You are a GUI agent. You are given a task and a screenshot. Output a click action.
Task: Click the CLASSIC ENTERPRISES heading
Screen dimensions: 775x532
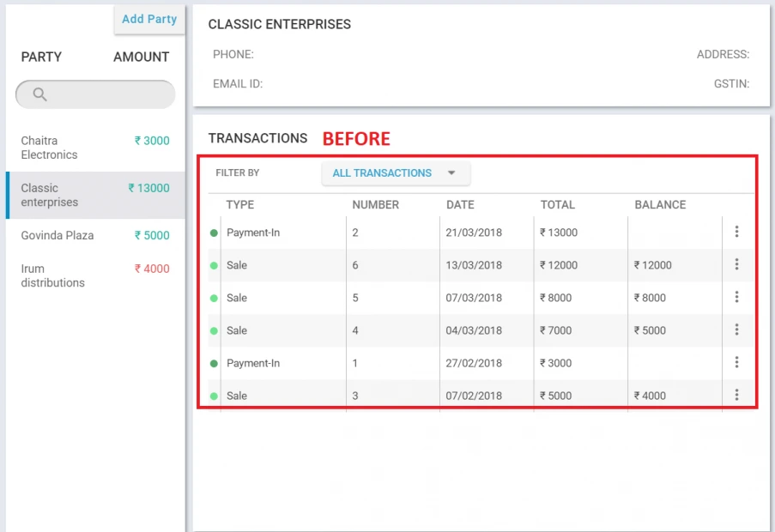coord(279,24)
